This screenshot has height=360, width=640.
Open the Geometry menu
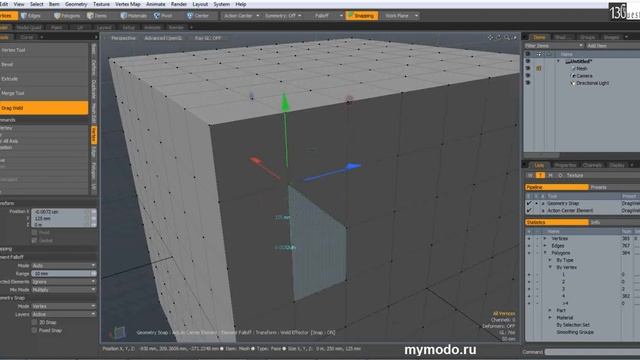(76, 4)
